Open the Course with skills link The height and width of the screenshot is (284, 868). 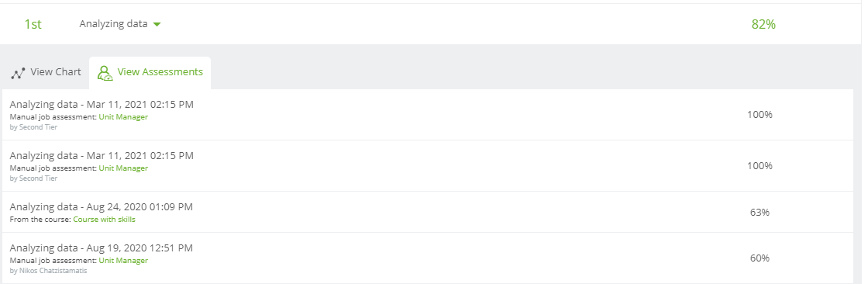104,219
